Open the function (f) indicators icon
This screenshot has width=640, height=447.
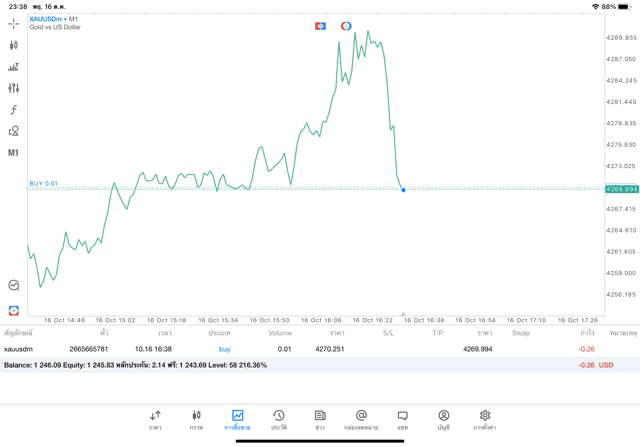[13, 110]
